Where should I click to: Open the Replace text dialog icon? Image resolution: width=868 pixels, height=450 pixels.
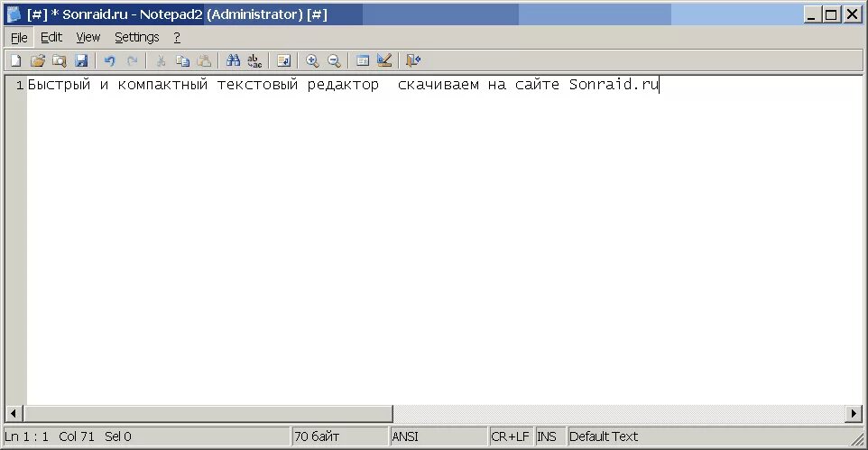tap(254, 60)
